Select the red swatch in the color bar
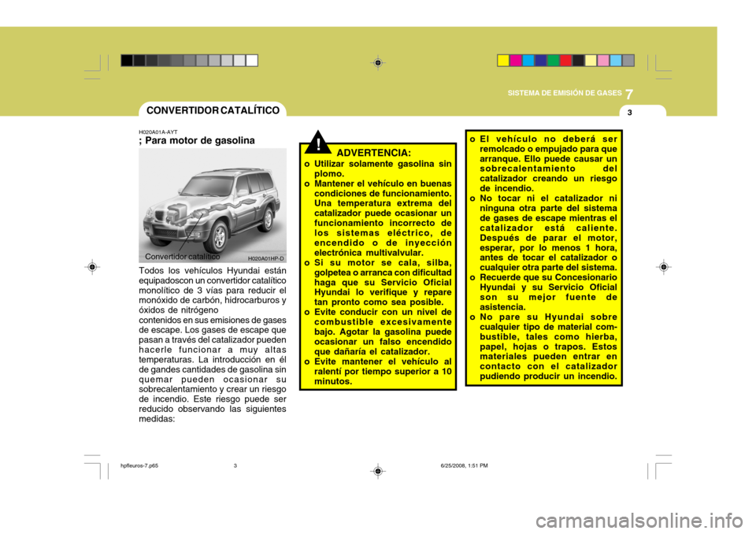Image resolution: width=756 pixels, height=534 pixels. pos(566,61)
